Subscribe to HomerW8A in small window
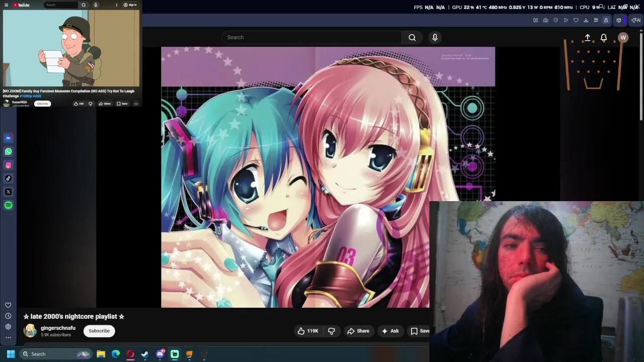 point(42,104)
